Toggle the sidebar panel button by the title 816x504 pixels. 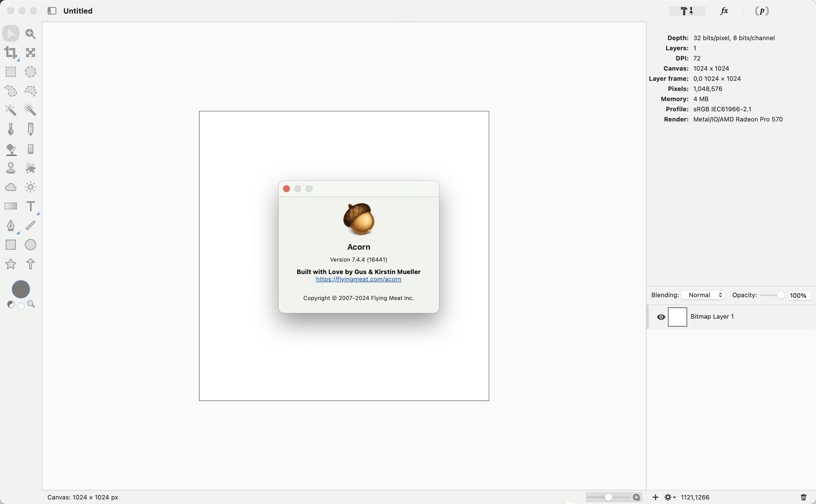tap(52, 11)
